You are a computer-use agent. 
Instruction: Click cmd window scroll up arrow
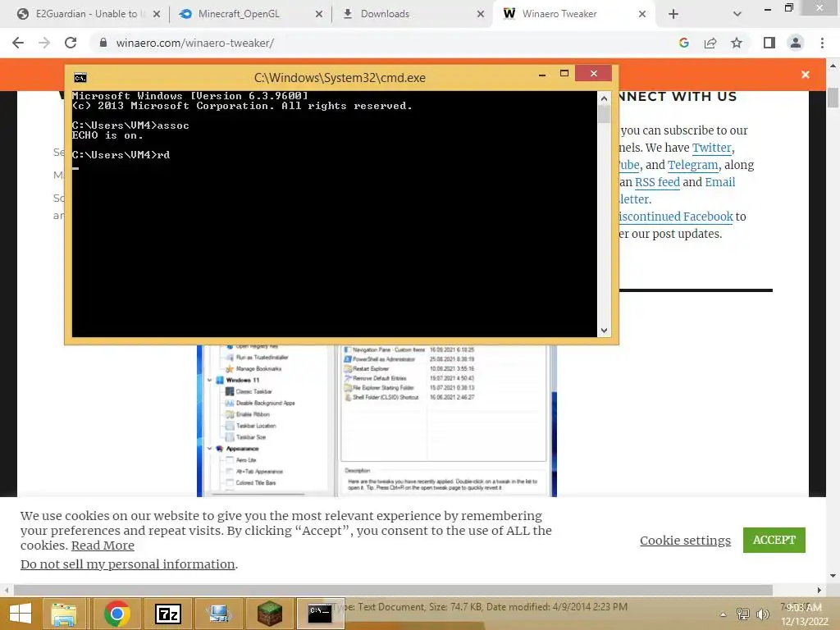[604, 98]
